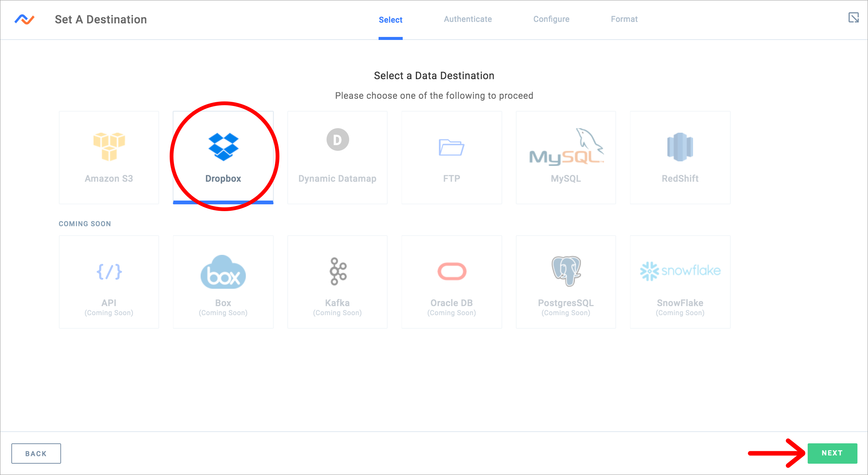Select the FTP folder icon

pos(451,147)
